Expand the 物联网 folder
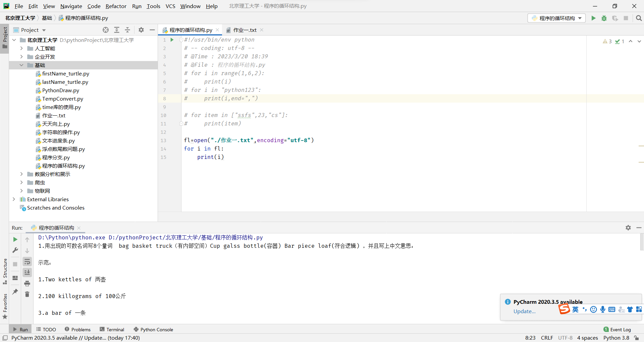644x342 pixels. [21, 191]
